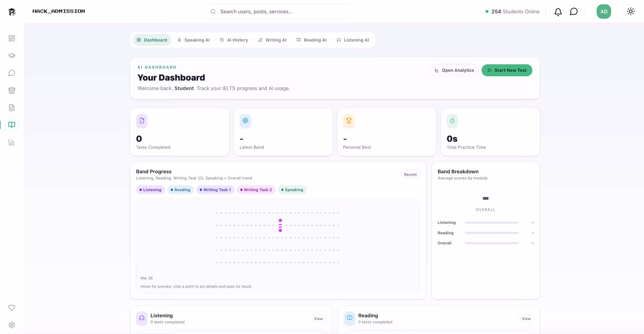Image resolution: width=644 pixels, height=334 pixels.
Task: Click the Open Analytics button
Action: point(454,70)
